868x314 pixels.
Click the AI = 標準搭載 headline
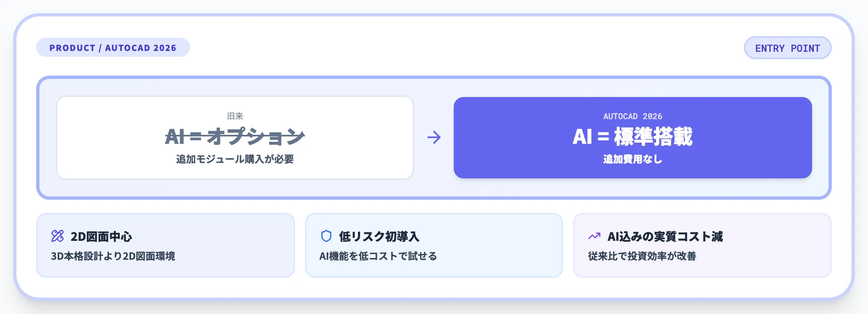click(x=633, y=136)
